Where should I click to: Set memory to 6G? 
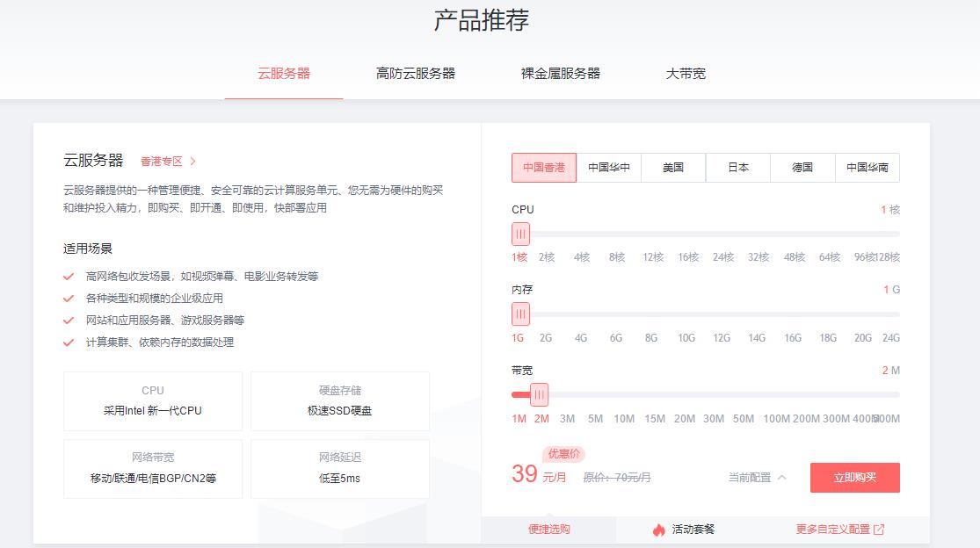[x=615, y=337]
